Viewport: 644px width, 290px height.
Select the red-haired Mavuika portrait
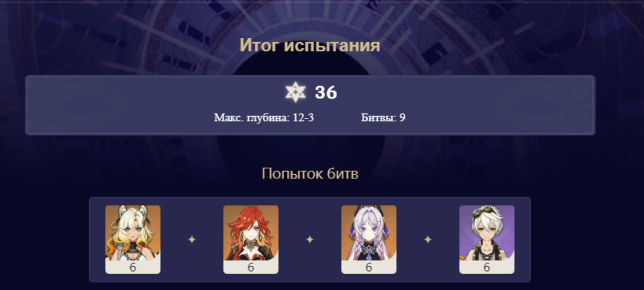click(251, 233)
